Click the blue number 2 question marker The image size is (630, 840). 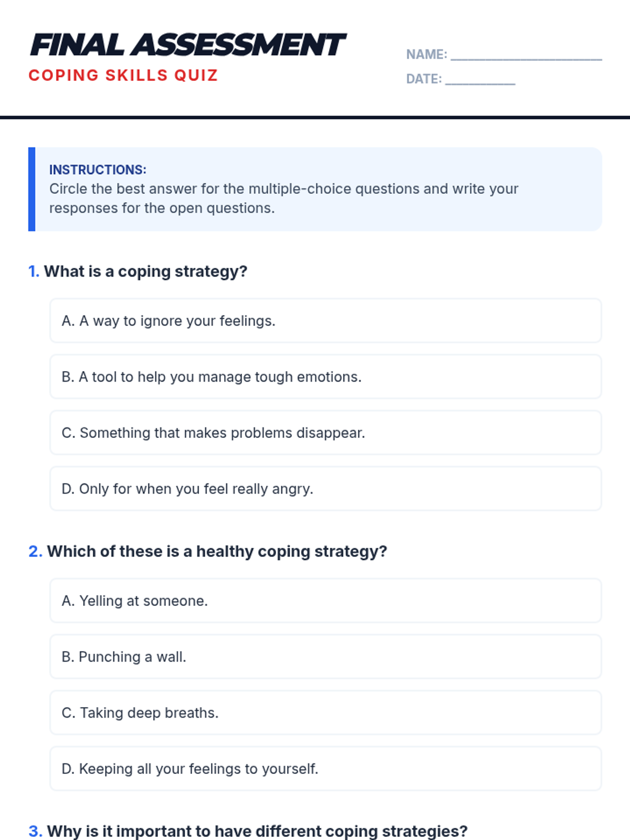(35, 551)
